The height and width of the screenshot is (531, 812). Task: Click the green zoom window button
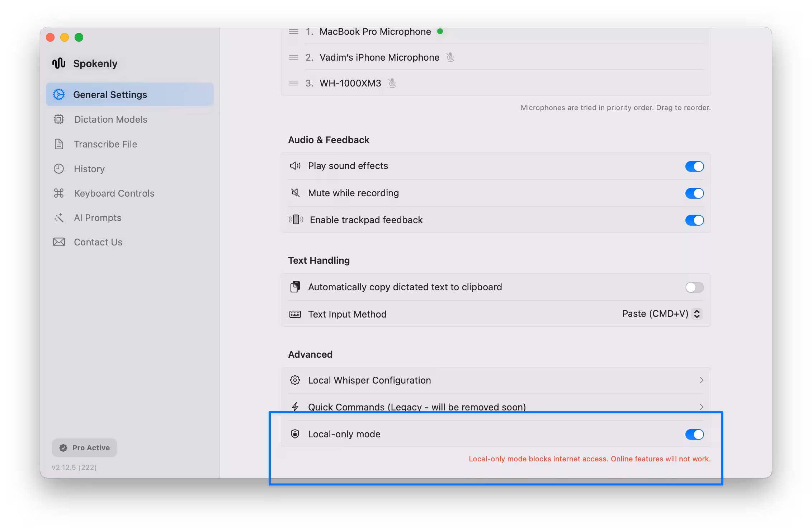(79, 37)
